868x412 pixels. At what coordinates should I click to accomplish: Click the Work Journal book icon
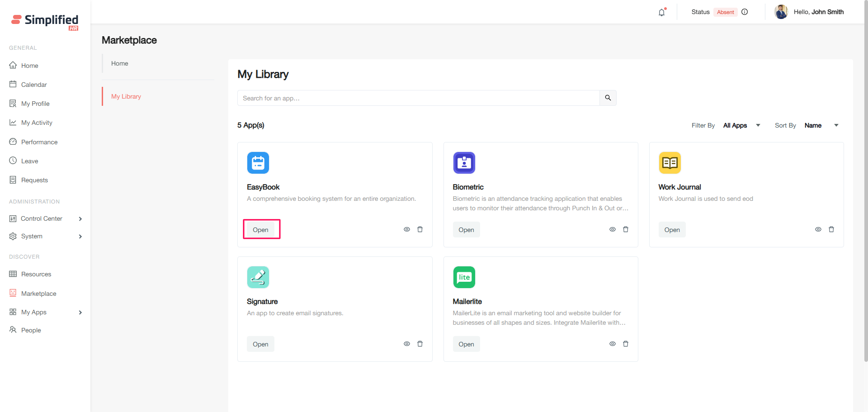pos(670,163)
